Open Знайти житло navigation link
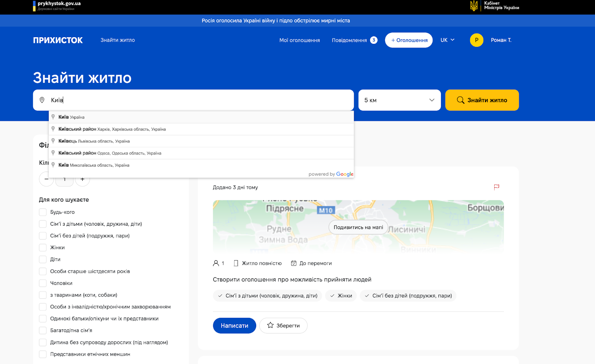This screenshot has width=595, height=364. 118,40
